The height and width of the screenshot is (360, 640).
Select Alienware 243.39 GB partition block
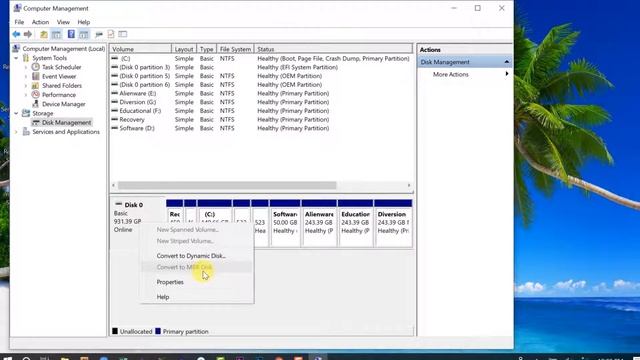319,223
